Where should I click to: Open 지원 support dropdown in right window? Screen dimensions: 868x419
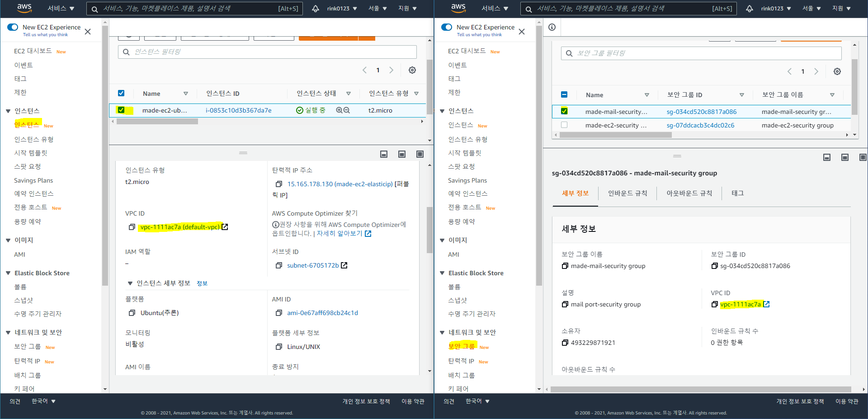tap(842, 9)
